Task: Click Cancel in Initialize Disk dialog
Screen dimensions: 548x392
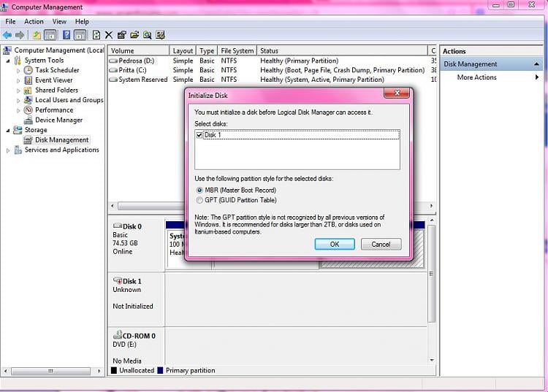Action: (x=381, y=244)
